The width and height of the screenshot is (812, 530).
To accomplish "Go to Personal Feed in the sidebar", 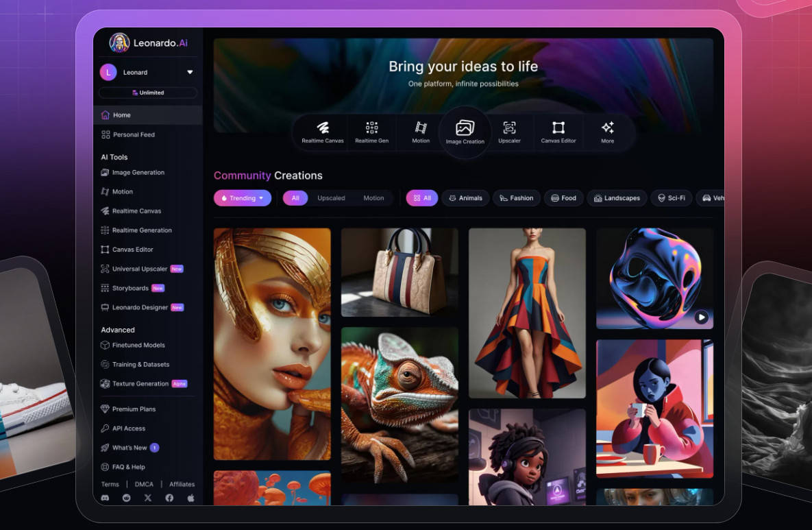I will click(x=134, y=134).
